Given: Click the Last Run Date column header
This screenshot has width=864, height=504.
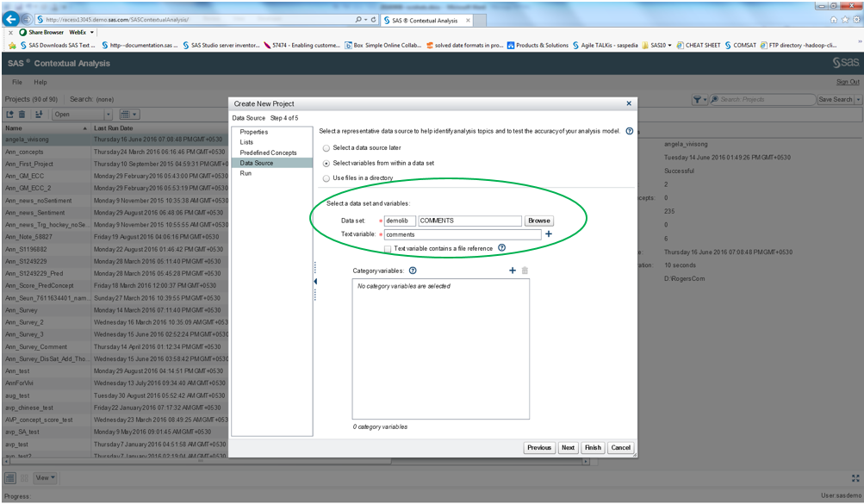Looking at the screenshot, I should 160,128.
